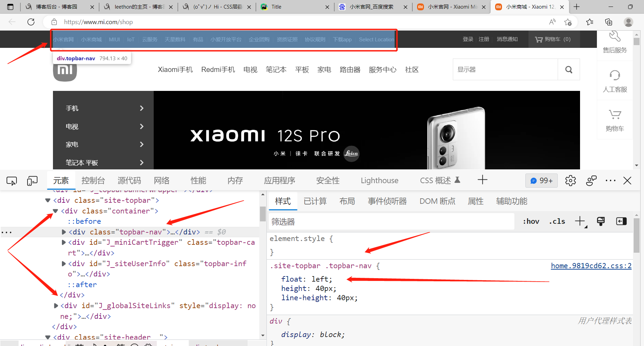Click the 筛选器 styles filter field

pyautogui.click(x=391, y=222)
